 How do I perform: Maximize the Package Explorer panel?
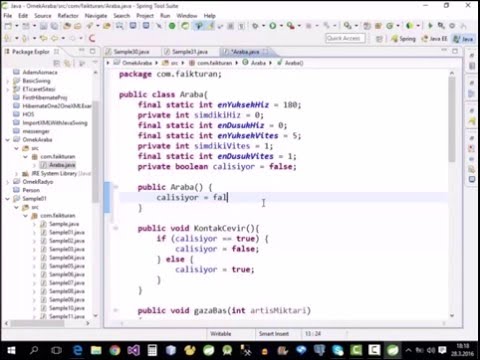[93, 51]
